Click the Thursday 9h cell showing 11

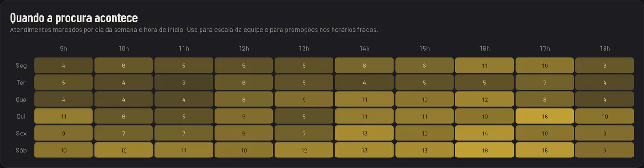(x=63, y=117)
